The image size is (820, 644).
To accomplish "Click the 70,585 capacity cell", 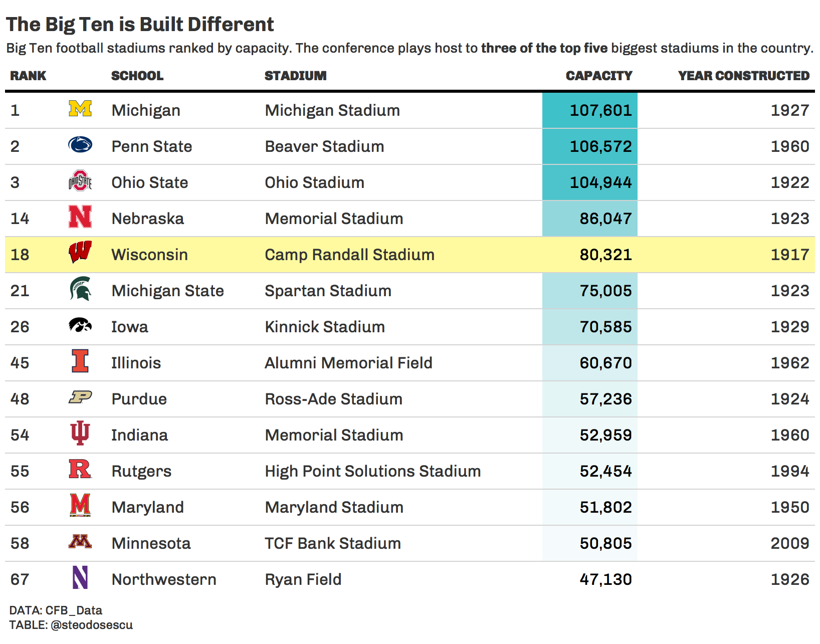I will coord(590,327).
